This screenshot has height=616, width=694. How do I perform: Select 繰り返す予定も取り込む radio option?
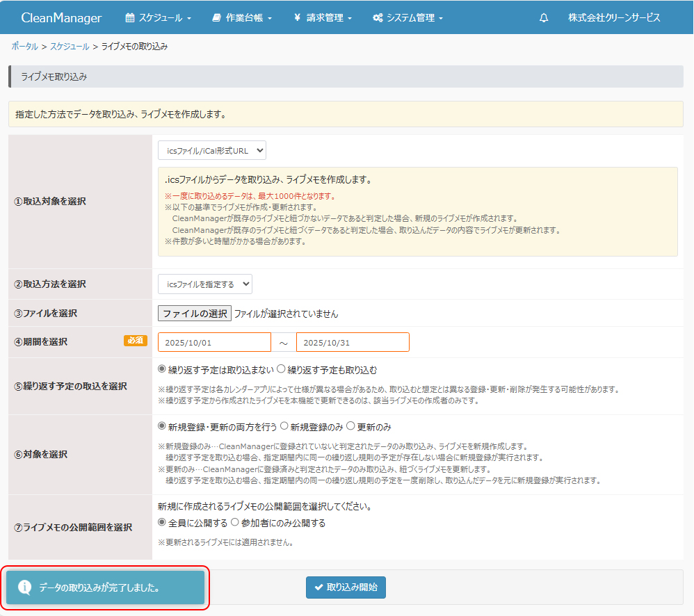[x=282, y=370]
